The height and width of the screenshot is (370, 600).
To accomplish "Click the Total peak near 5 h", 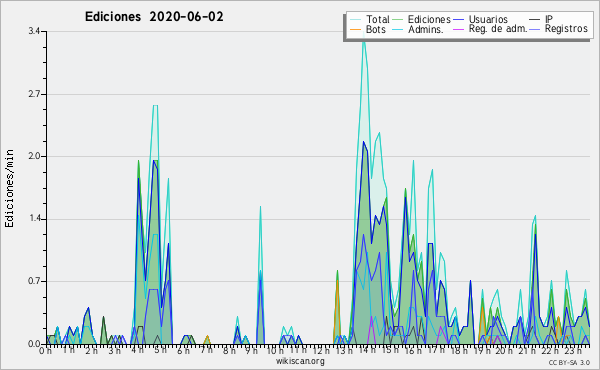I will (x=155, y=105).
